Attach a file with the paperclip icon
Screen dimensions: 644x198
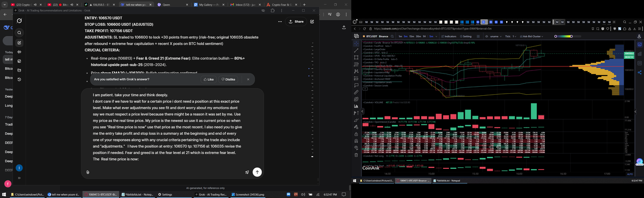[88, 172]
